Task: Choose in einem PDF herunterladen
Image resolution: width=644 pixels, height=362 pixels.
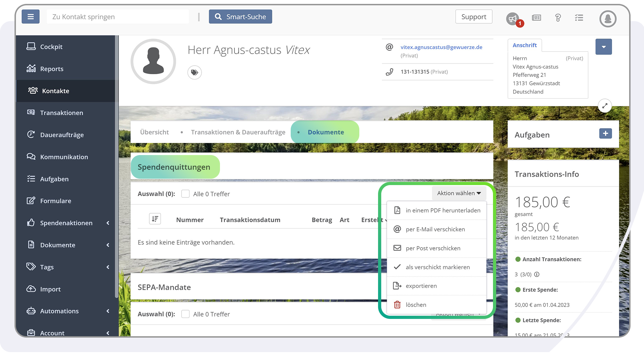Action: click(x=437, y=210)
